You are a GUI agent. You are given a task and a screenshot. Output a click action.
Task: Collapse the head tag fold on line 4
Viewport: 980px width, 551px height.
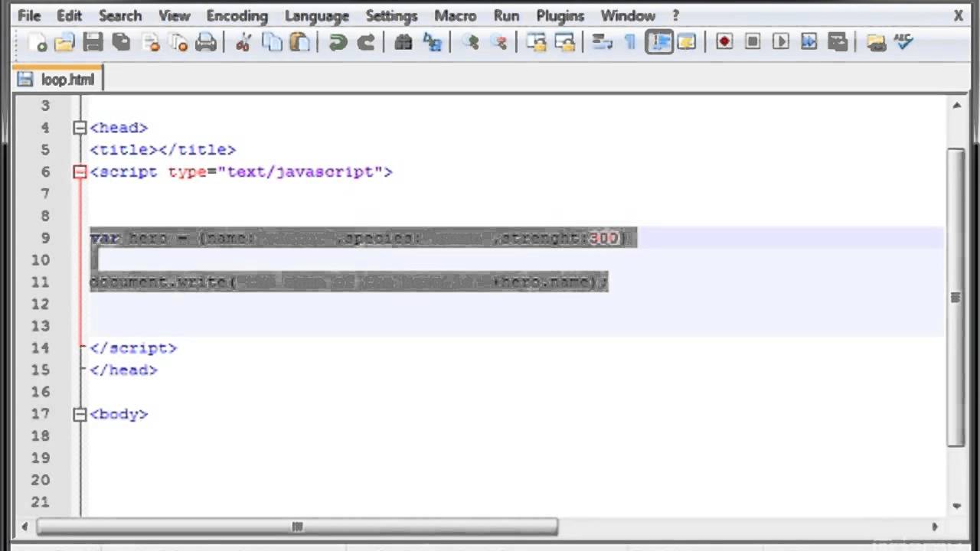tap(80, 128)
